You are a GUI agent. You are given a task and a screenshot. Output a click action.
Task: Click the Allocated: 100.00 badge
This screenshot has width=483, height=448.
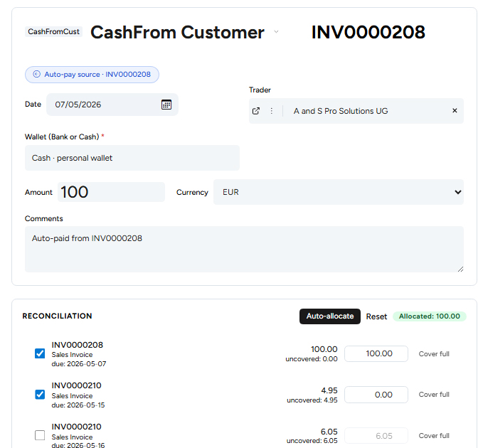click(430, 316)
